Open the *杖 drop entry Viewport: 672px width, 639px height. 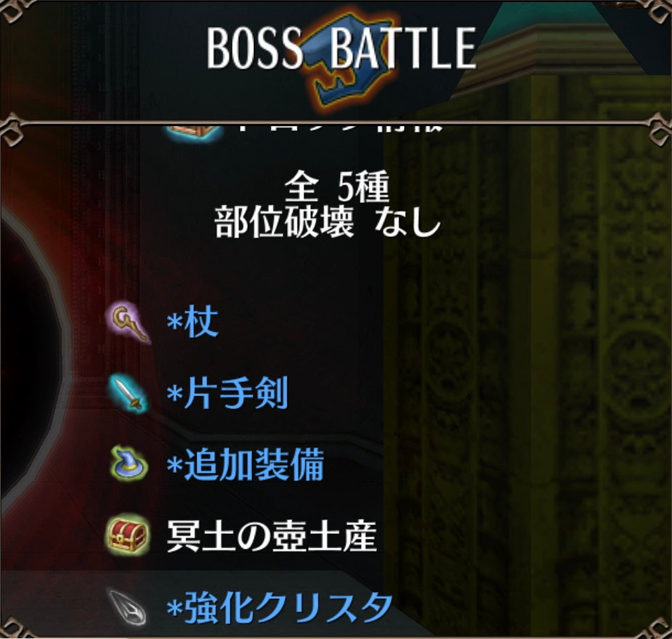(x=193, y=322)
